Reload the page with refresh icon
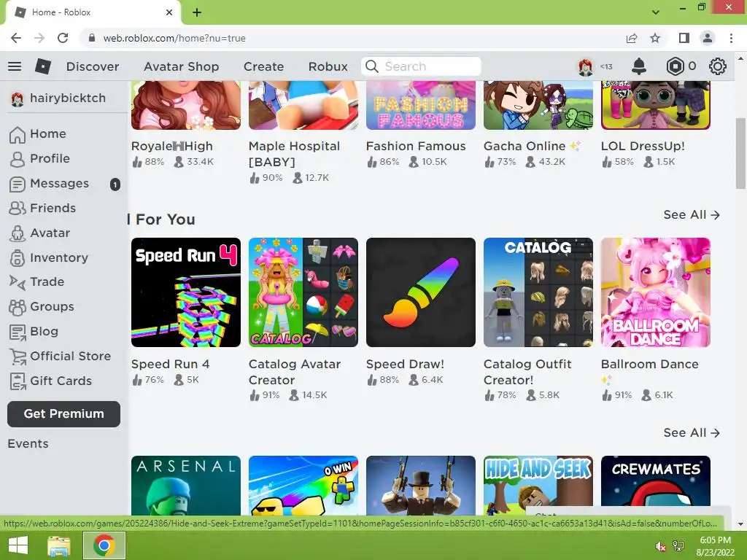Screen dimensions: 747x560 pyautogui.click(x=63, y=38)
